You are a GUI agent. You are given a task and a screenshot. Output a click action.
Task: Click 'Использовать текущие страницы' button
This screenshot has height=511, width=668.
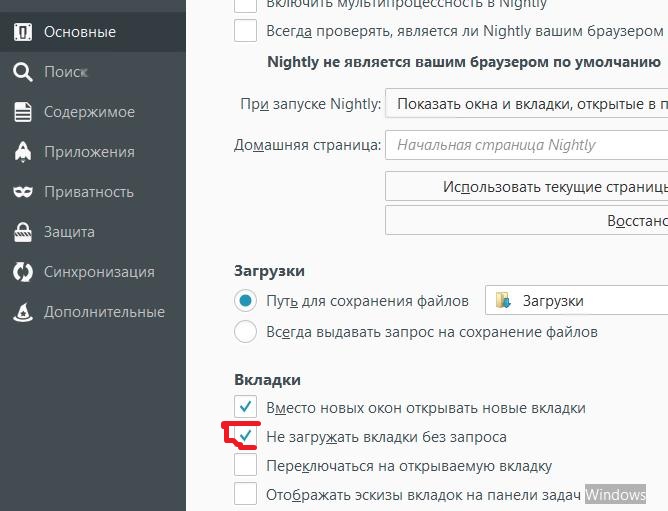(x=527, y=186)
